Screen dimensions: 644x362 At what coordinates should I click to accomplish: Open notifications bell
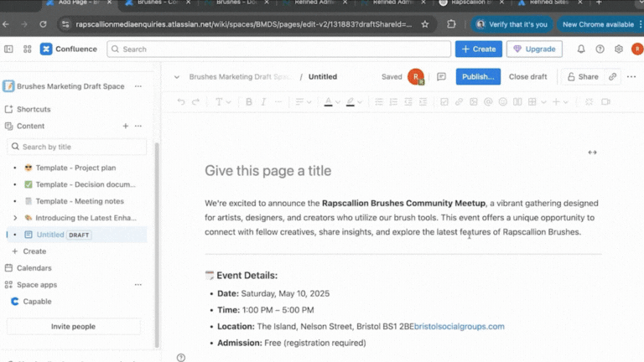tap(581, 49)
